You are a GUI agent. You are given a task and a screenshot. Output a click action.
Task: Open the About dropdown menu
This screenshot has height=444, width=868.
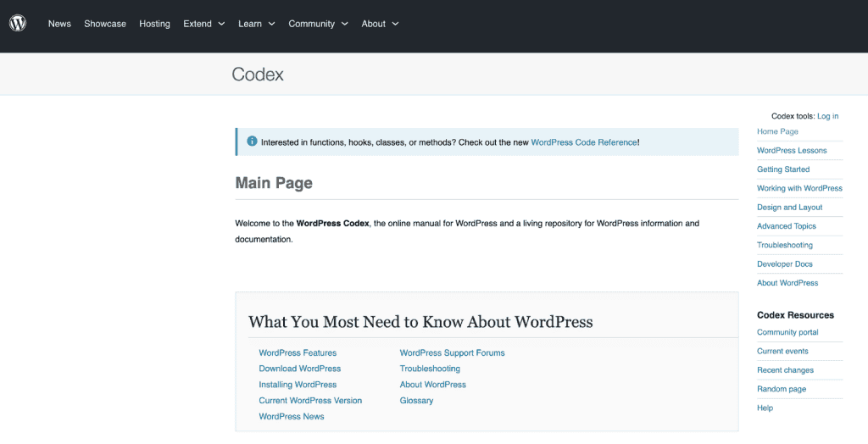coord(380,24)
